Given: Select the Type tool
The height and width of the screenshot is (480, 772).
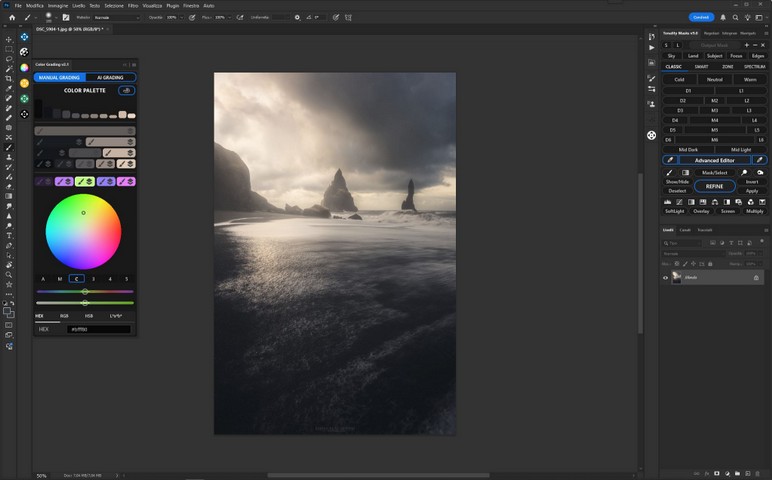Looking at the screenshot, I should 9,235.
